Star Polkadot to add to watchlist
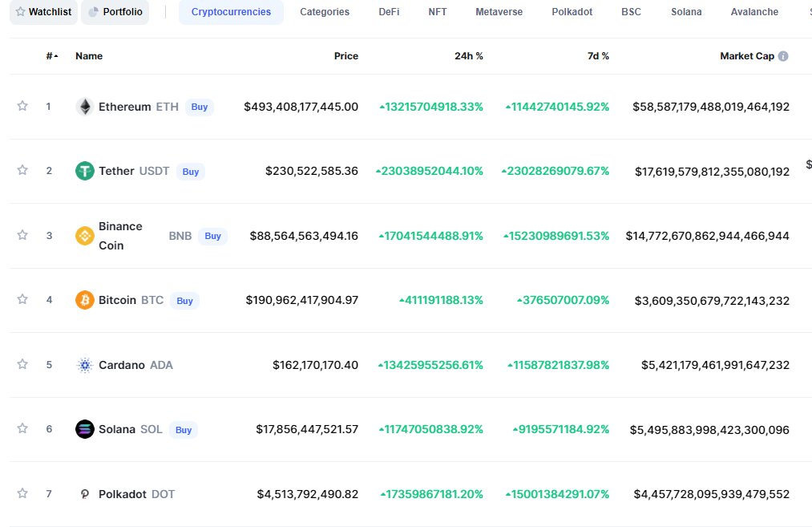812x527 pixels. point(22,493)
